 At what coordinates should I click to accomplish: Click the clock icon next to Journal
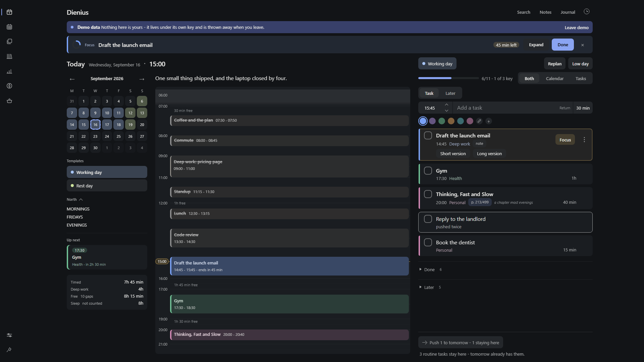click(586, 12)
